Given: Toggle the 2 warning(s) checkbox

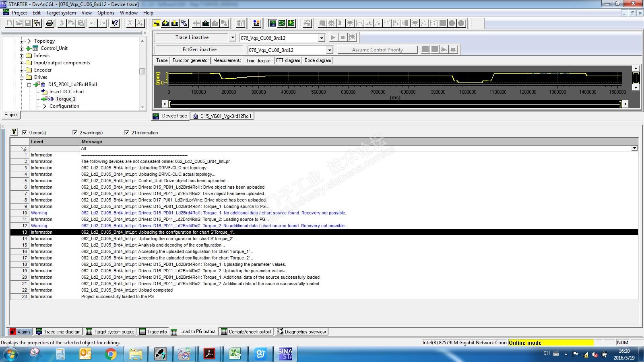Looking at the screenshot, I should [x=74, y=132].
